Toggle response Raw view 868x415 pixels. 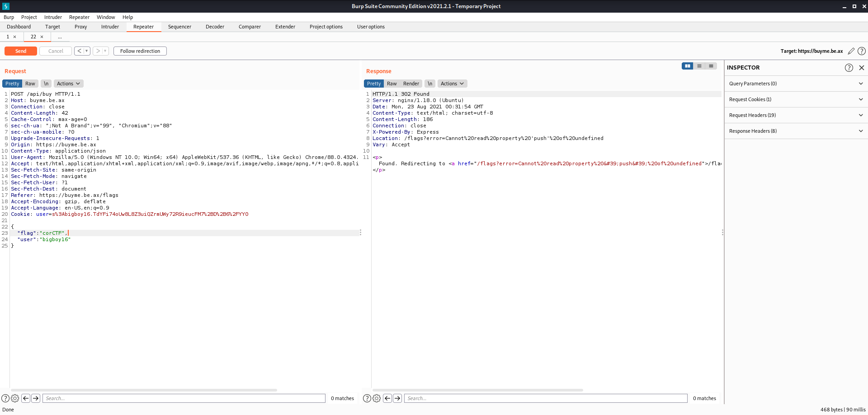click(392, 84)
